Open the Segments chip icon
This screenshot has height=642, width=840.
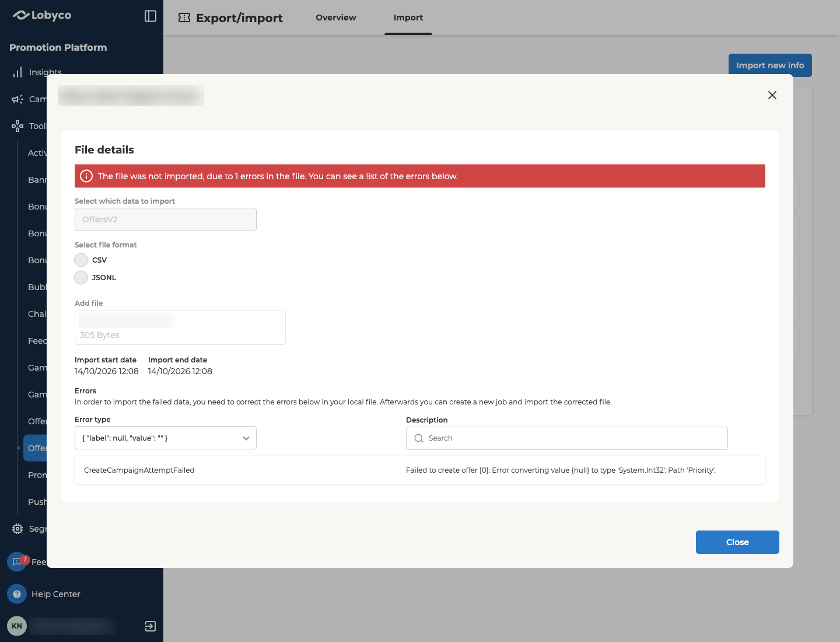point(17,529)
